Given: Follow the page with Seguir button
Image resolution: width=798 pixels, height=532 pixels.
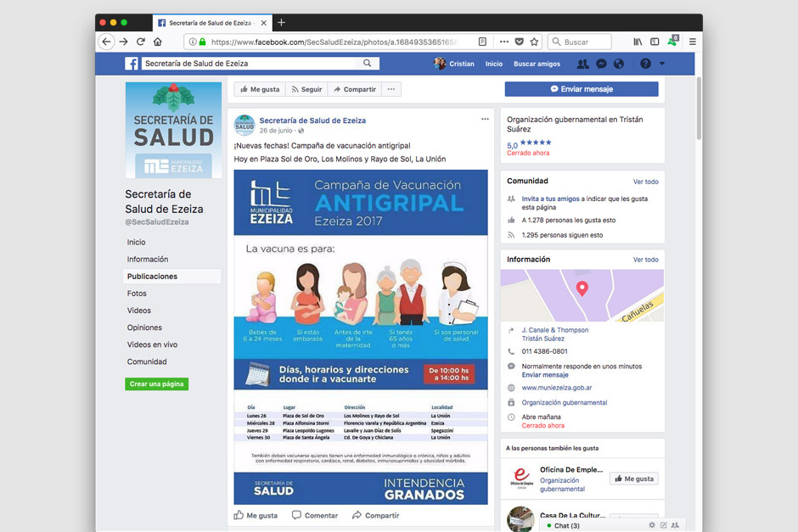Looking at the screenshot, I should click(x=306, y=89).
